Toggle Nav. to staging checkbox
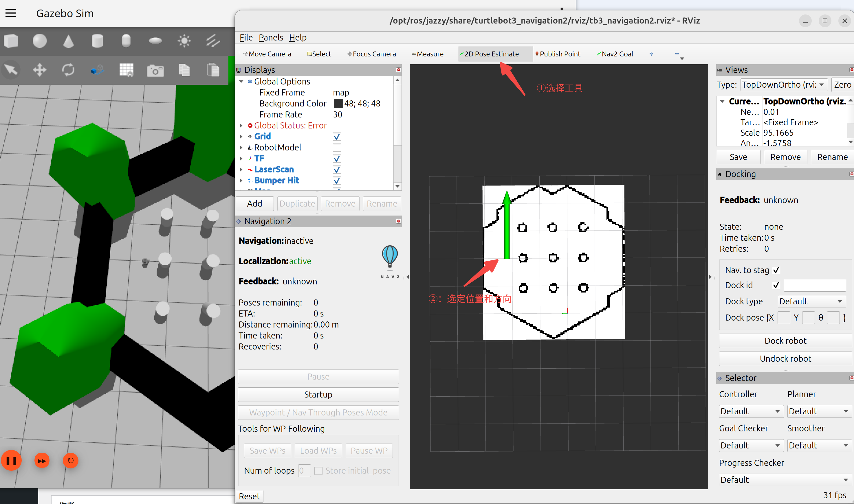 coord(776,270)
